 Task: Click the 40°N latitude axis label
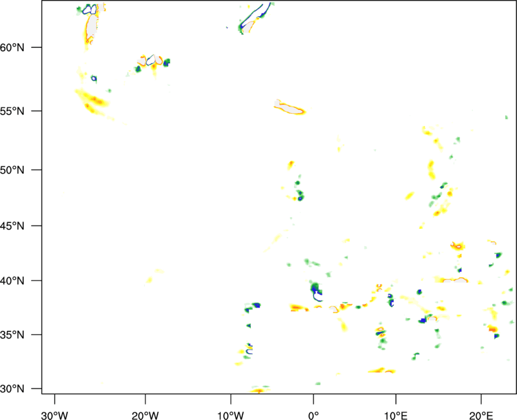(x=12, y=281)
